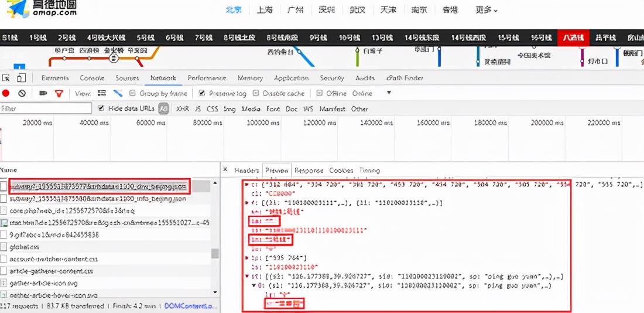Open the Sources tab

(x=127, y=78)
